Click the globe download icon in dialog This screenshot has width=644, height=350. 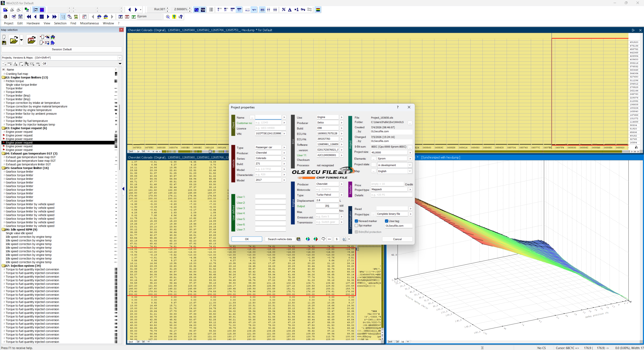click(308, 239)
